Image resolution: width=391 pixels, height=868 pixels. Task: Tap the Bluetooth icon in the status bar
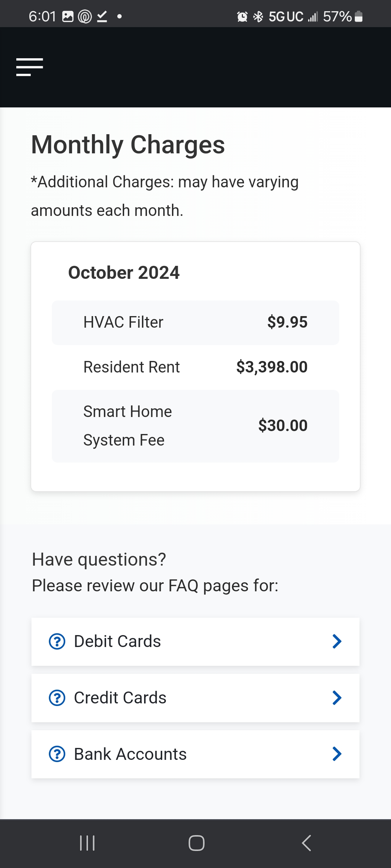tap(258, 16)
